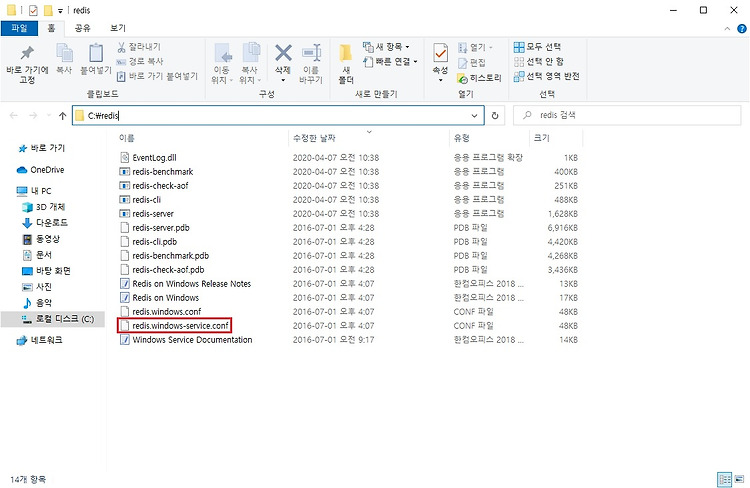The height and width of the screenshot is (488, 750).
Task: Sort by Type column 유형
Action: click(x=462, y=138)
